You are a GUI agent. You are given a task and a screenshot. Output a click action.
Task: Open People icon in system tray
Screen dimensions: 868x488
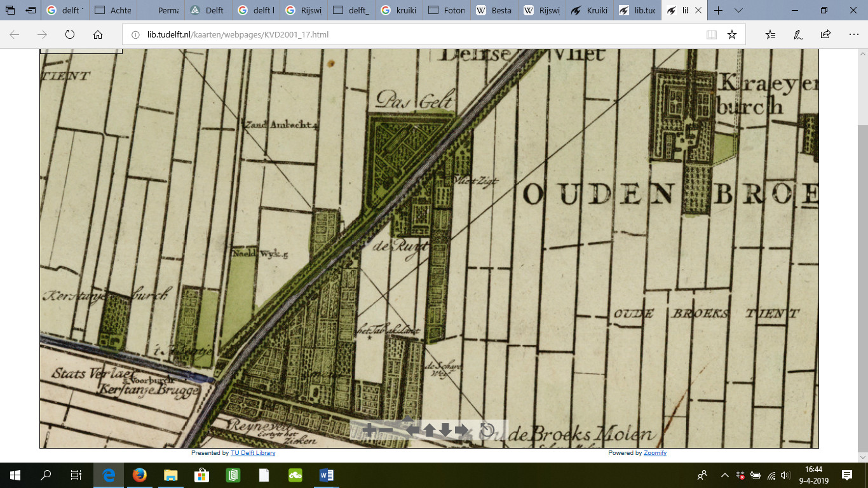pos(702,475)
